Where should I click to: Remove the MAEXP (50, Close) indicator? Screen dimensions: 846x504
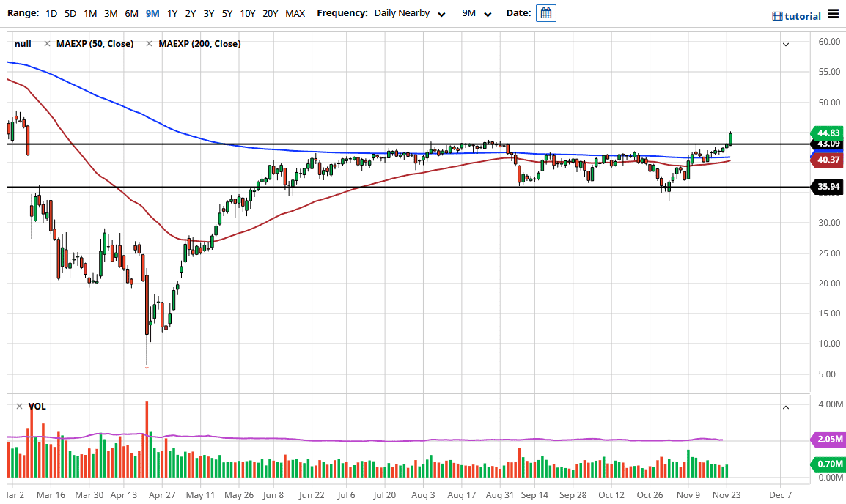(x=46, y=43)
